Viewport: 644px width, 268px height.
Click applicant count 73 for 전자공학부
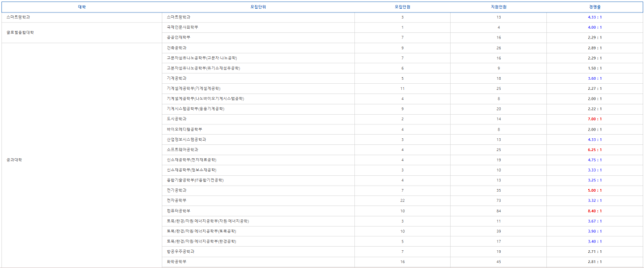pos(499,201)
